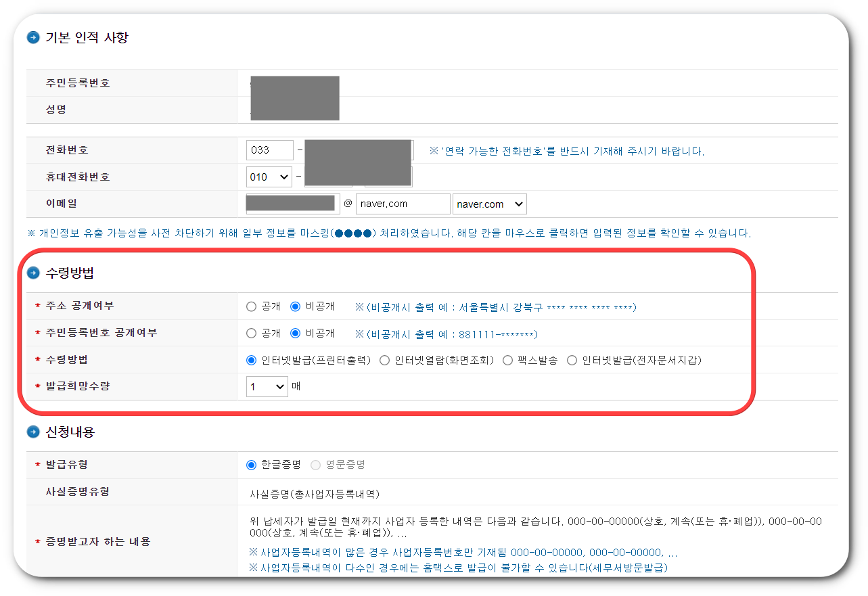Open the 발급희망수량 quantity dropdown
Image resolution: width=868 pixels, height=596 pixels.
point(266,386)
